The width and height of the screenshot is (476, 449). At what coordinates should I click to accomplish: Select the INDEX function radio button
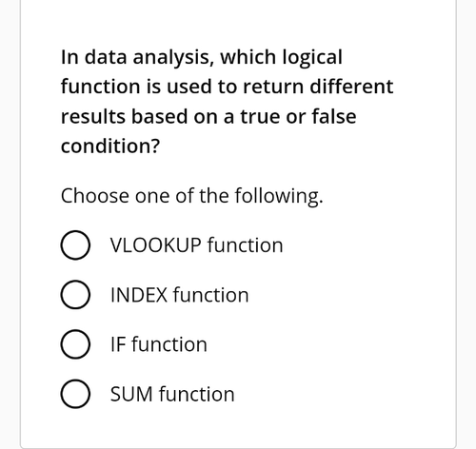point(75,295)
